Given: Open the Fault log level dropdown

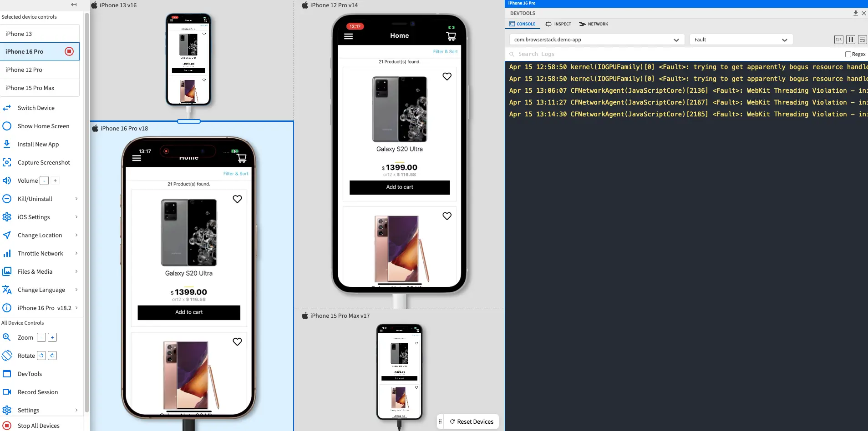Looking at the screenshot, I should (x=741, y=40).
